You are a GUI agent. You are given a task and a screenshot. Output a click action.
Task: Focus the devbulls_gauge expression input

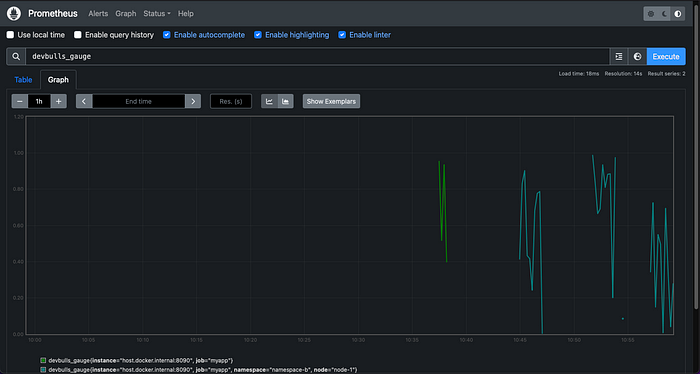(x=317, y=57)
